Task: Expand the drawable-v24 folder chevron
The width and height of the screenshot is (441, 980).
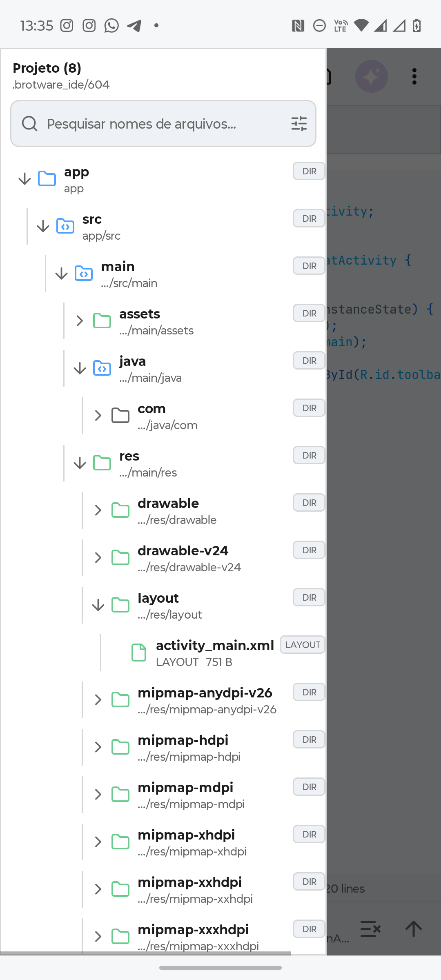Action: (98, 557)
